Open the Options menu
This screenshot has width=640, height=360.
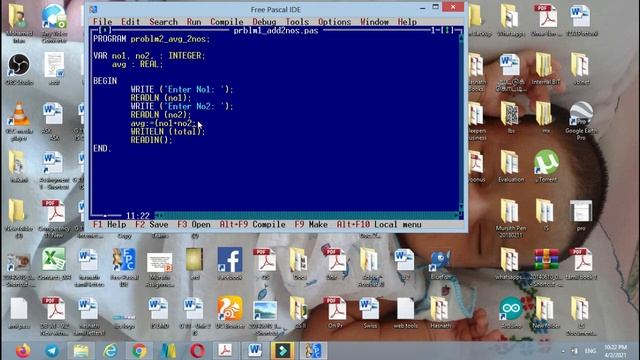(334, 22)
